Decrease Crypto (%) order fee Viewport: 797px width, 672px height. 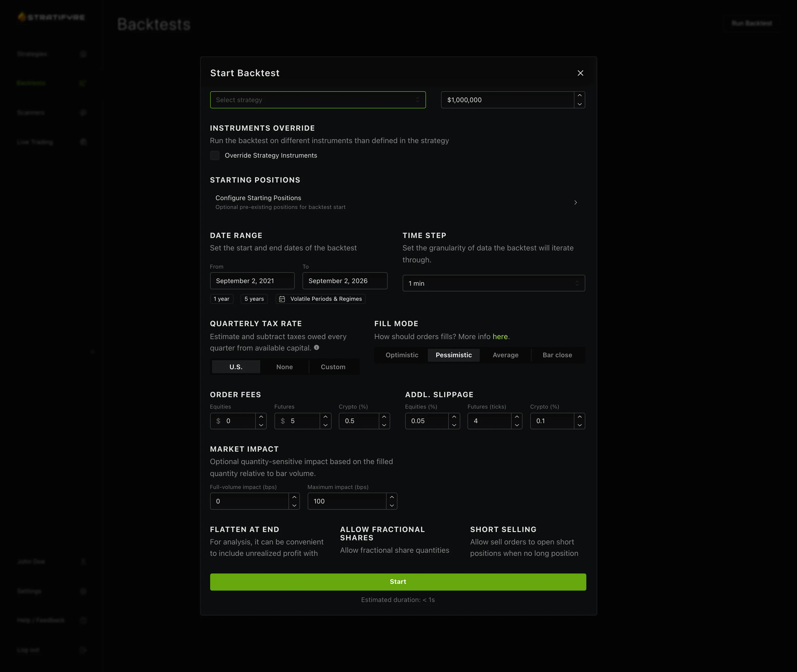[384, 425]
